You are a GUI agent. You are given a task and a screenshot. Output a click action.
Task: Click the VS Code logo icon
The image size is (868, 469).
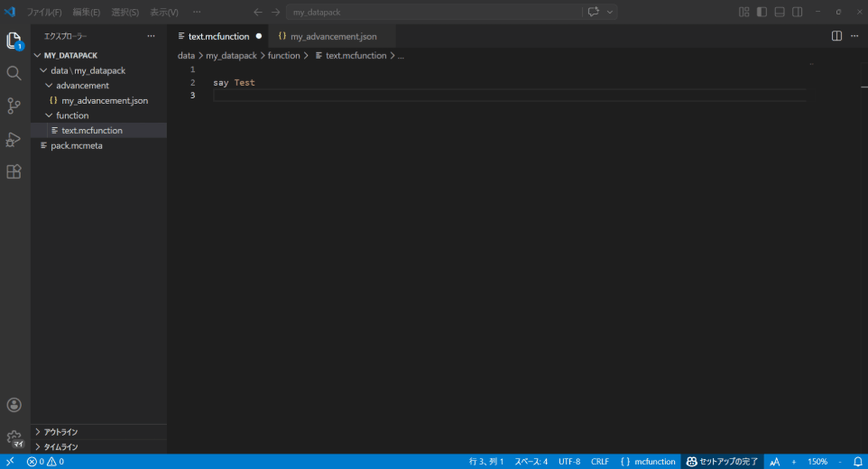10,12
